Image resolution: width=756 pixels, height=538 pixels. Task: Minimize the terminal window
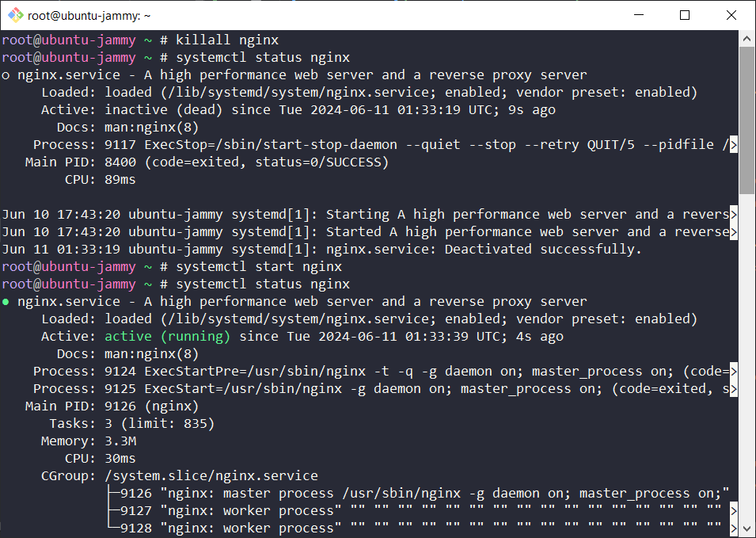[648, 15]
